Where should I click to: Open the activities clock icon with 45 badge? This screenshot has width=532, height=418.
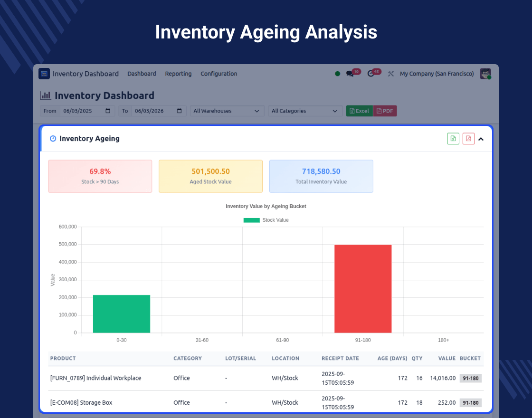pyautogui.click(x=371, y=74)
